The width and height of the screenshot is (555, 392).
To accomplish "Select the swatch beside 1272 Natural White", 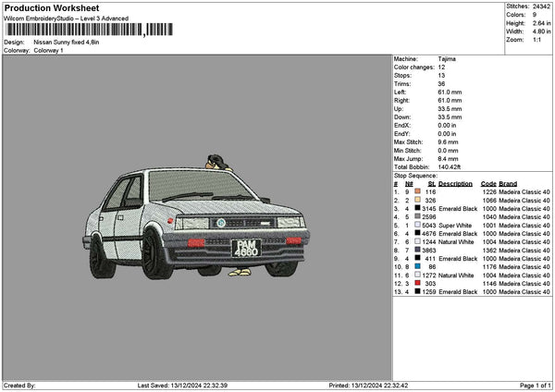I will (418, 275).
